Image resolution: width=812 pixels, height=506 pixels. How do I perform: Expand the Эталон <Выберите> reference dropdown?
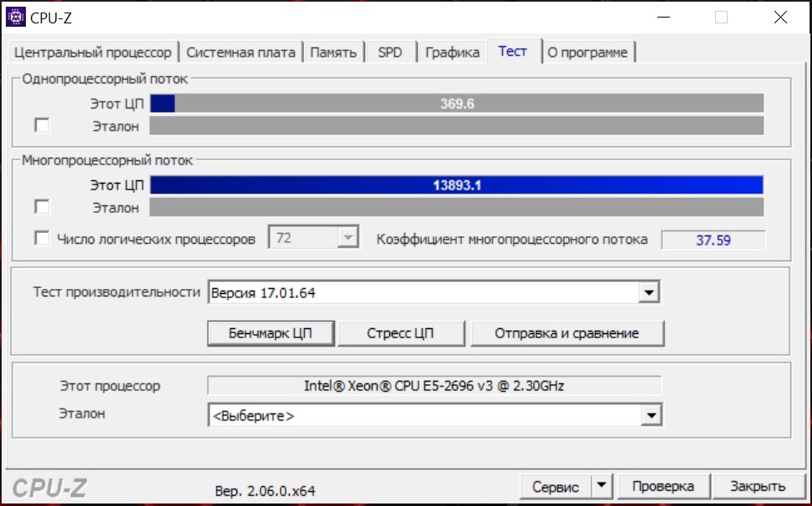[x=651, y=415]
